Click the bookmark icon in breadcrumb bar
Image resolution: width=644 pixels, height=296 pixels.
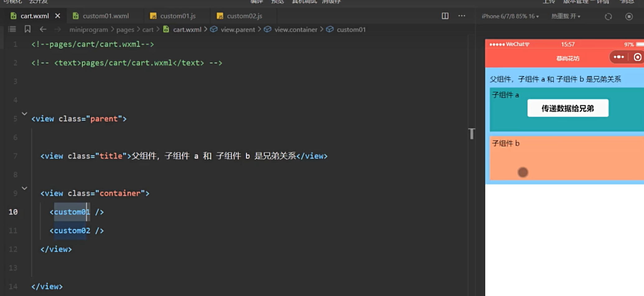27,29
